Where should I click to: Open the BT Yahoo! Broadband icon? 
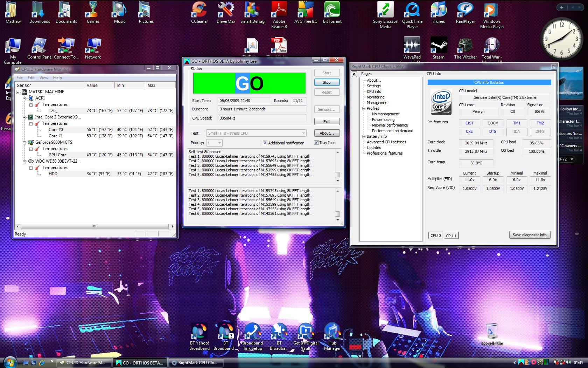[199, 336]
